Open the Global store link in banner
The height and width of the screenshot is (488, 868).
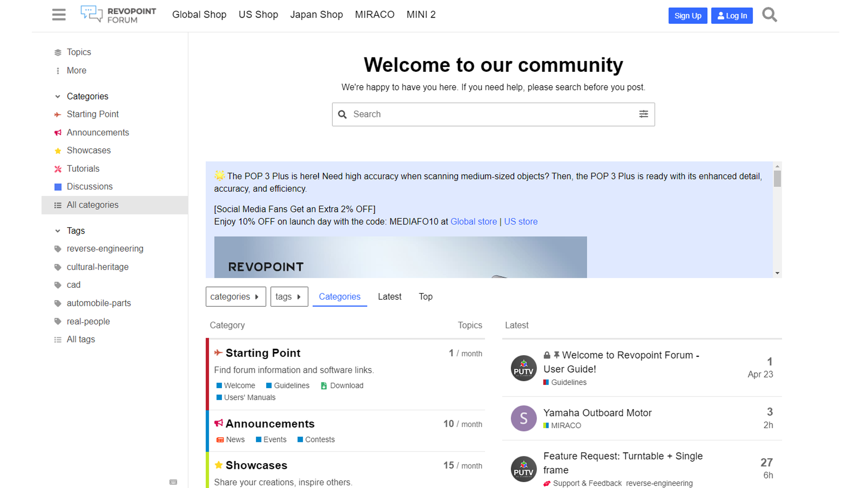(x=473, y=222)
